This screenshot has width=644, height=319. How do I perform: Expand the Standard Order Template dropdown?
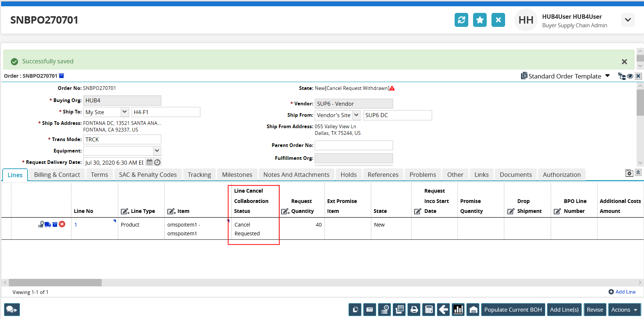[608, 76]
